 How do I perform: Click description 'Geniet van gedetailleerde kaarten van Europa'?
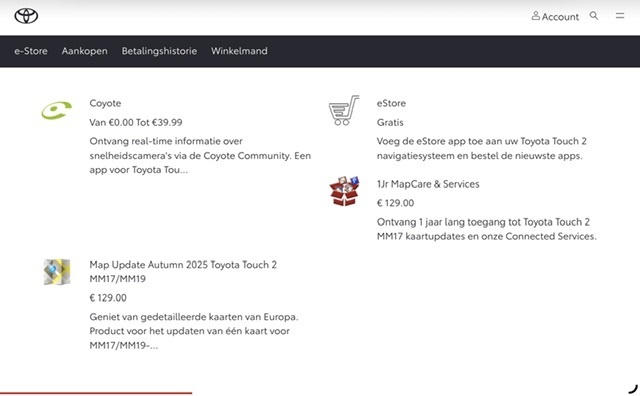coord(194,331)
